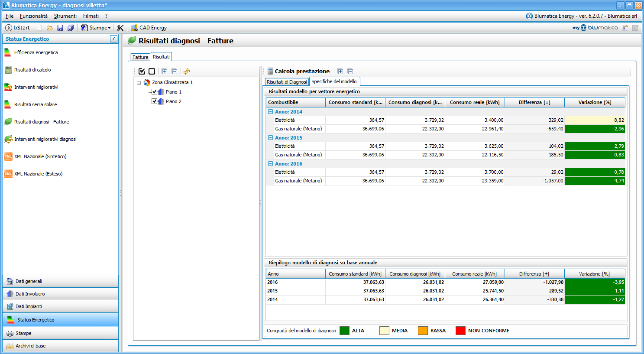This screenshot has height=354, width=644.
Task: Select Risultati di calcolo in sidebar
Action: click(x=32, y=70)
